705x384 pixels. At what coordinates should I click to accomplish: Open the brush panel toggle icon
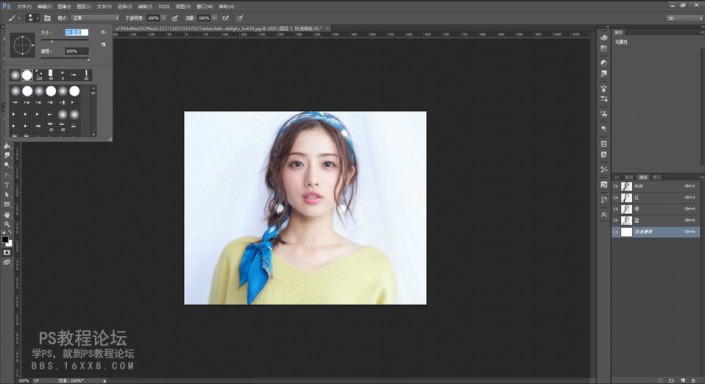(x=47, y=18)
